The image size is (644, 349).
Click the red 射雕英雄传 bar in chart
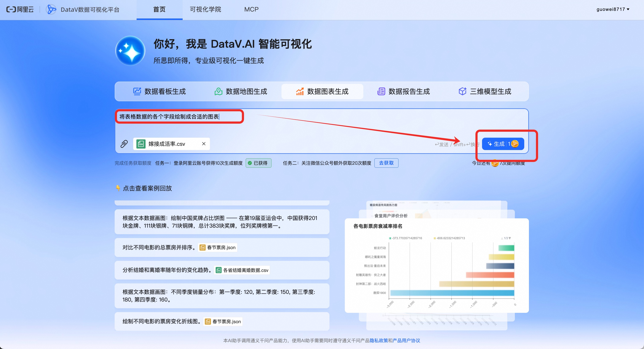[x=490, y=275]
